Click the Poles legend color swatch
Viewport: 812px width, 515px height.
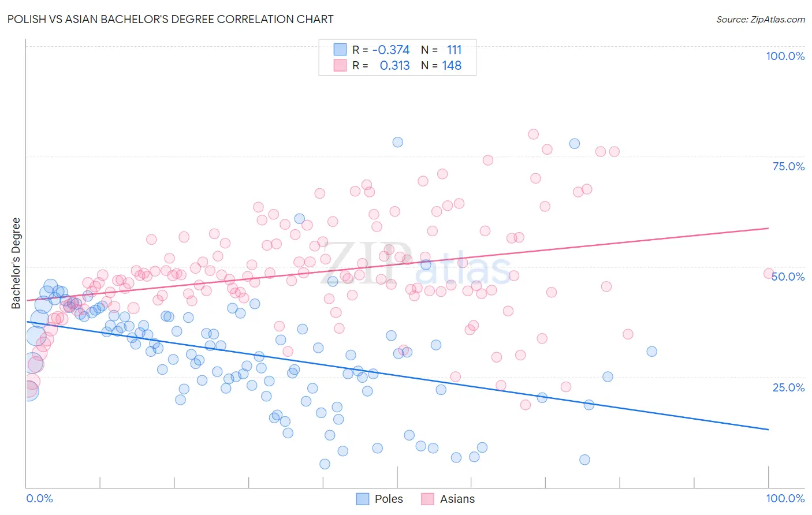click(x=363, y=499)
